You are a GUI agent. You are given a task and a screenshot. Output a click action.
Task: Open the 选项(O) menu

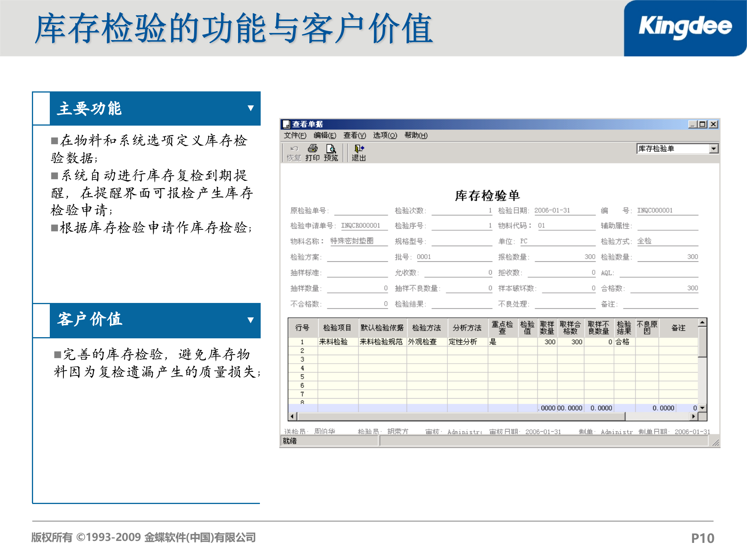pos(384,136)
